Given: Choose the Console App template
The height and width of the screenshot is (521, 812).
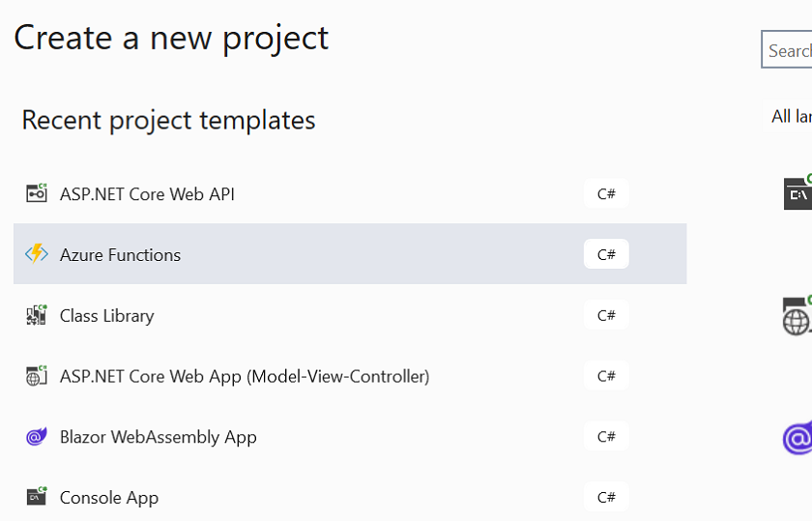Looking at the screenshot, I should [350, 497].
